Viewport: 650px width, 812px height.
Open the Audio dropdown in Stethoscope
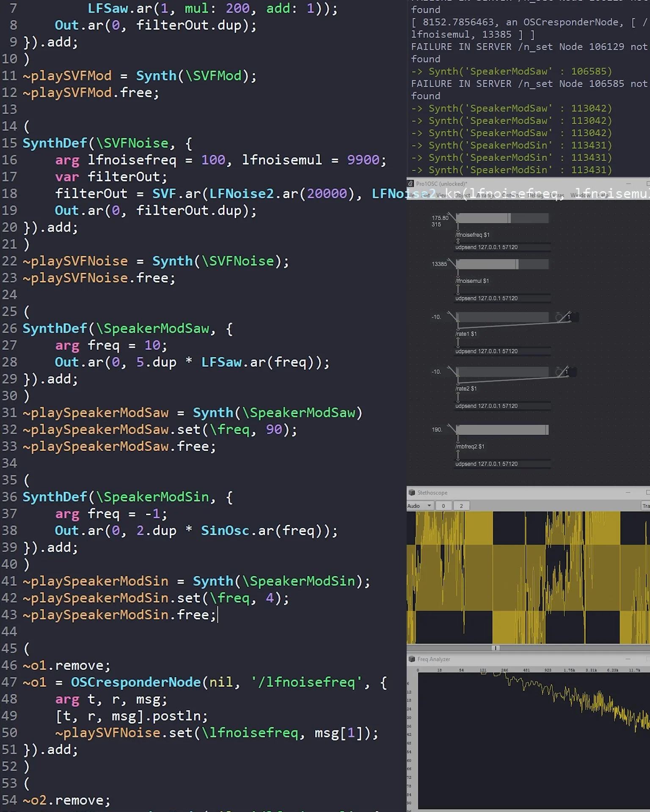[x=420, y=506]
